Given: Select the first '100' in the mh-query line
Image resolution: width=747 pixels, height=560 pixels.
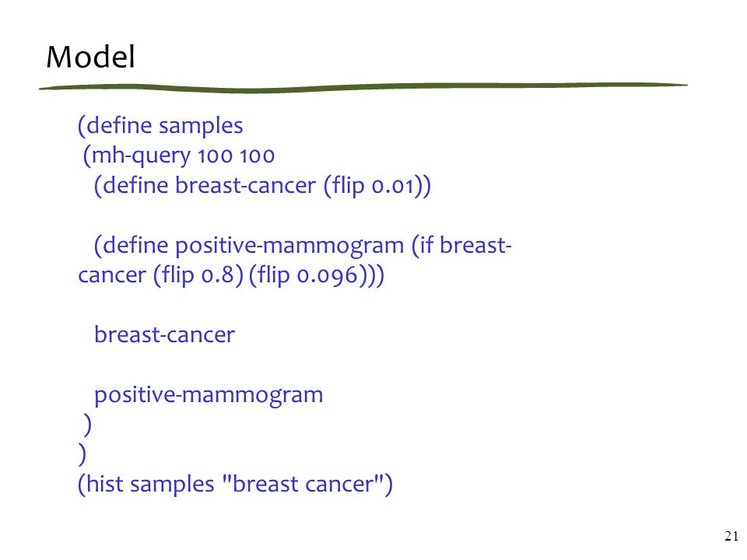Looking at the screenshot, I should click(x=215, y=156).
